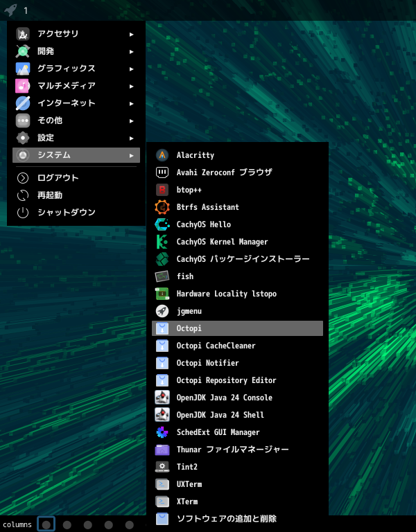Click the システム submenu arrow
416x532 pixels.
point(132,155)
